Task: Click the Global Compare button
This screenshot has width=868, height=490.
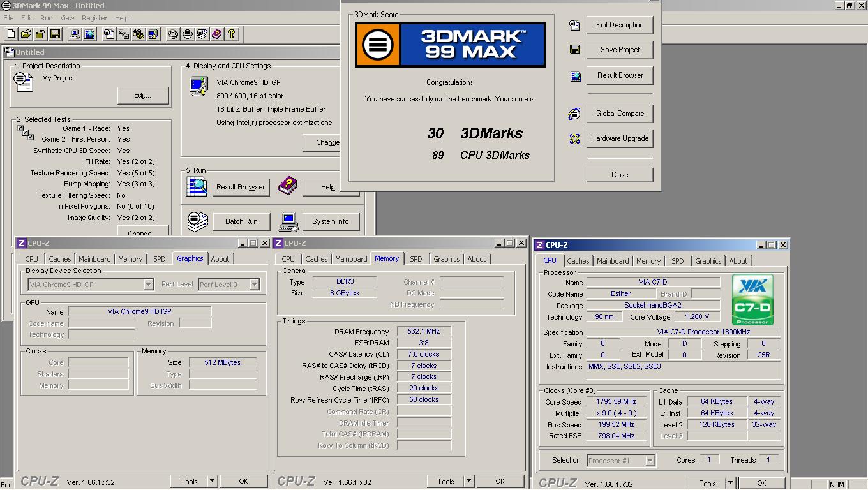Action: 620,114
